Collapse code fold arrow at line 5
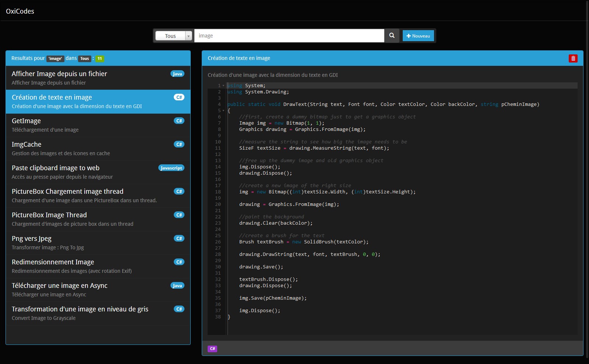Screen dimensions: 589x364 coord(223,111)
